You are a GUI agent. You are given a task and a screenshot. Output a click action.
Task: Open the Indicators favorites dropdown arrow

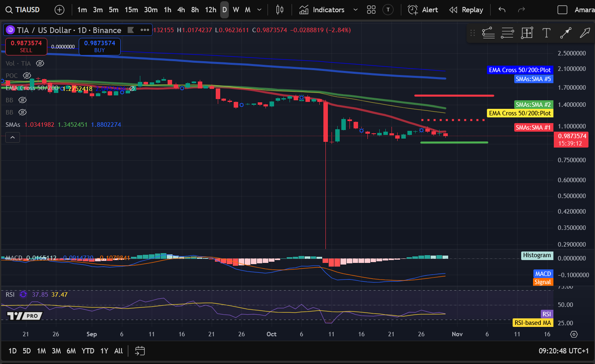(x=355, y=10)
